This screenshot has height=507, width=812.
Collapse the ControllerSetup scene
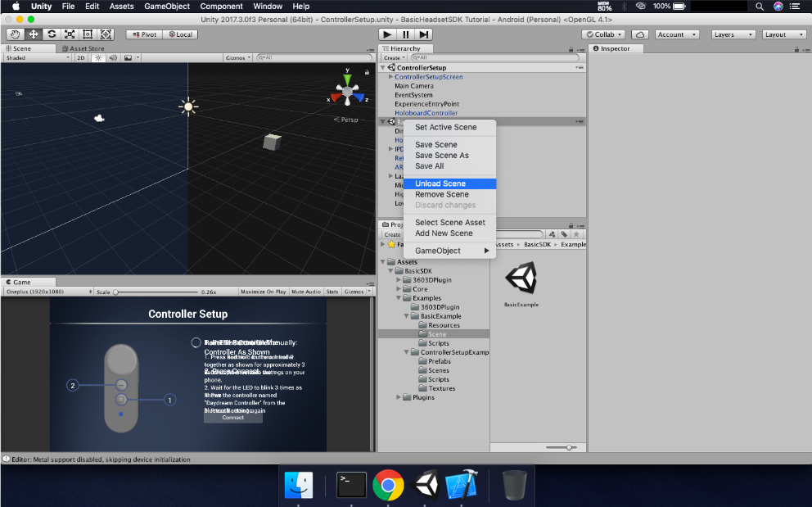coord(383,67)
